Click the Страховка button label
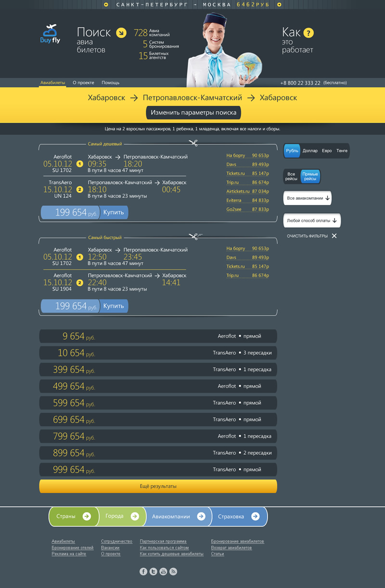Image resolution: width=385 pixels, height=588 pixels. tap(231, 516)
